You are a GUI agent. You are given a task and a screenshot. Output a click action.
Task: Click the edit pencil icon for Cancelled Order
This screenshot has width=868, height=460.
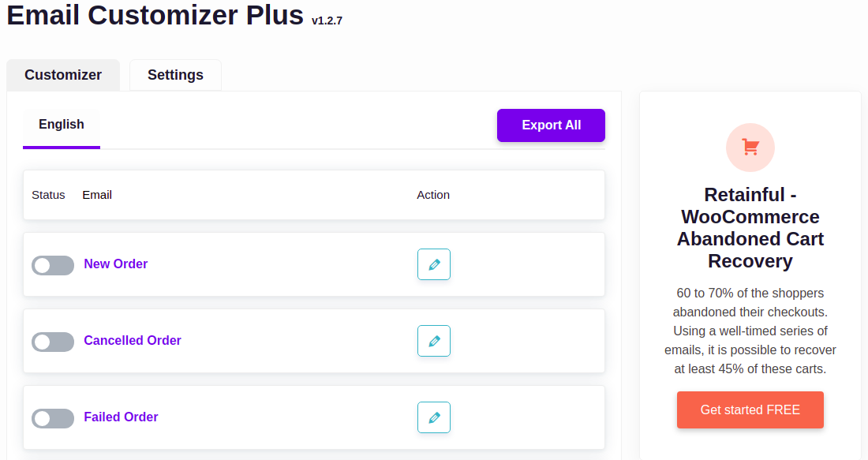coord(434,341)
